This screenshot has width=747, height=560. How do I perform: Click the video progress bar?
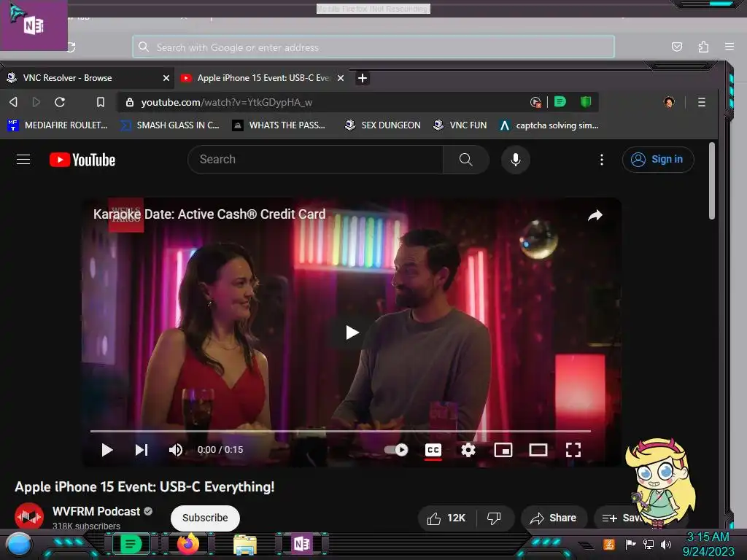point(341,431)
